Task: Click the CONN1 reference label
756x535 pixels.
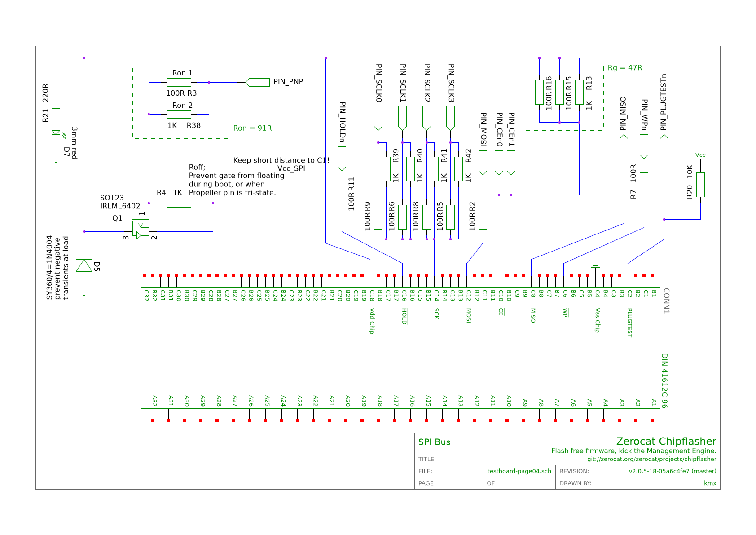Action: [x=666, y=301]
